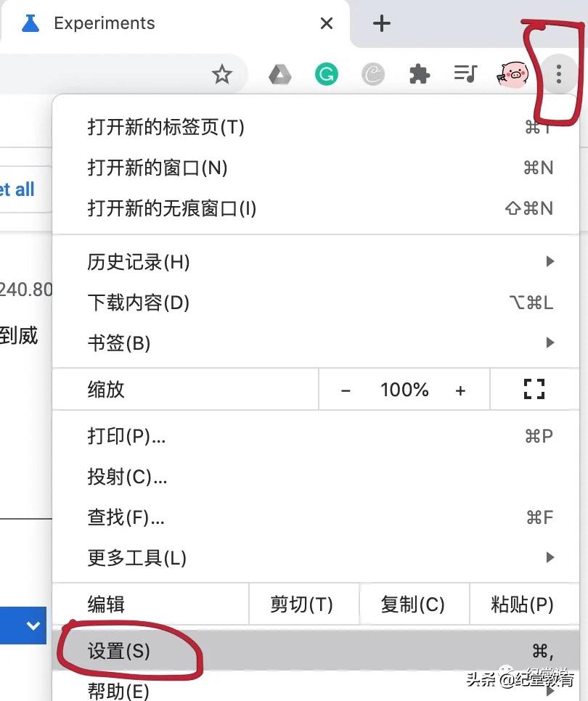This screenshot has width=588, height=701.
Task: Click the Grammarly extension icon
Action: coord(327,74)
